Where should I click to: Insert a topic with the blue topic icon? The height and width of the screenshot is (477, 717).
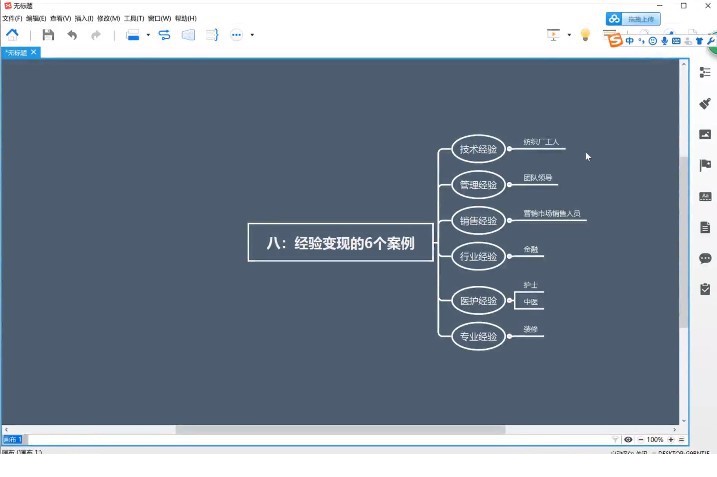click(133, 35)
